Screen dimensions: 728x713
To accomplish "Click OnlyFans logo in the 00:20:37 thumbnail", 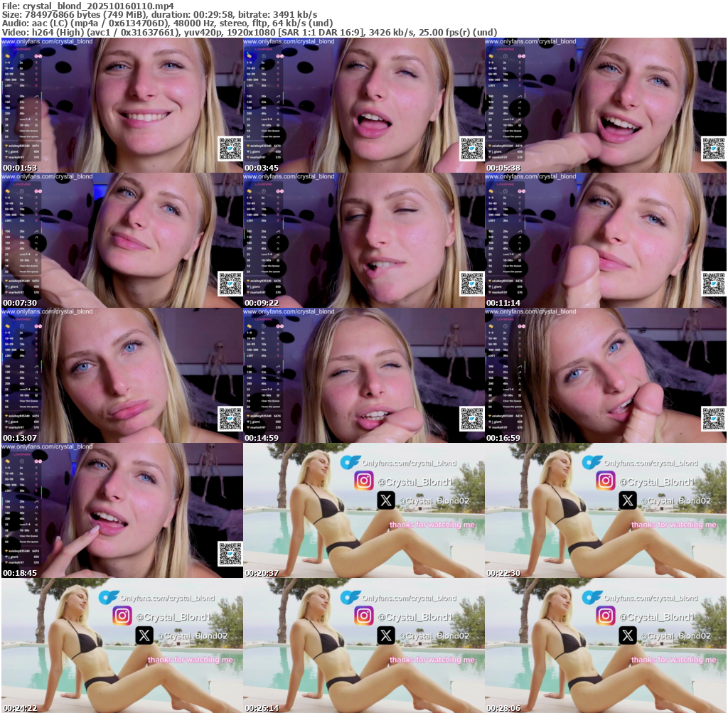I will (x=350, y=463).
